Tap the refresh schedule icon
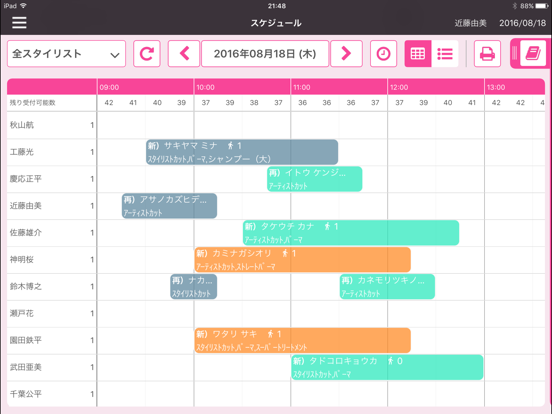 (147, 54)
